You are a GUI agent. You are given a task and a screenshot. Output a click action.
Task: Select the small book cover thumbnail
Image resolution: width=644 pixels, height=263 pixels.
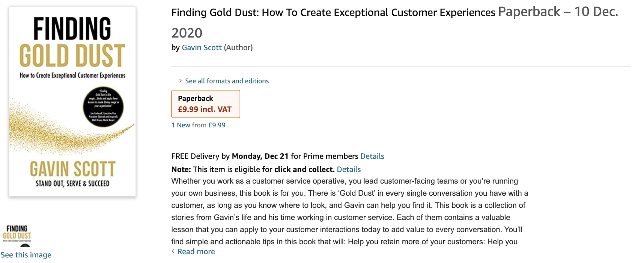click(17, 235)
